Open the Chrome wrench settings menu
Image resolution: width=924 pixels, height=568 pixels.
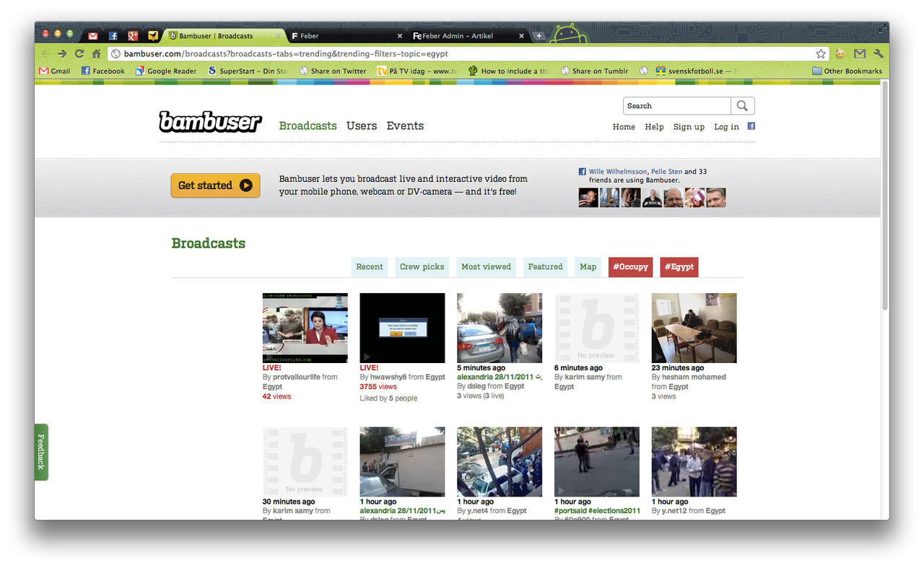coord(879,53)
